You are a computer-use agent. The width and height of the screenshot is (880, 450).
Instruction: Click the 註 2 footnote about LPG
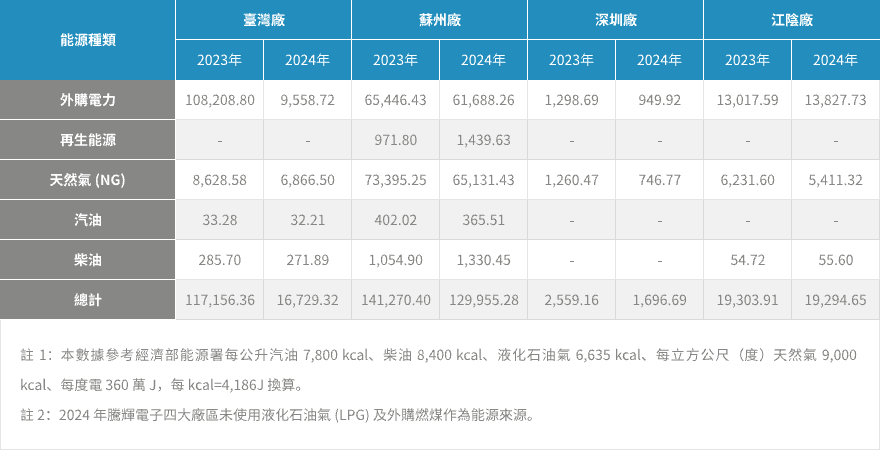pyautogui.click(x=278, y=416)
